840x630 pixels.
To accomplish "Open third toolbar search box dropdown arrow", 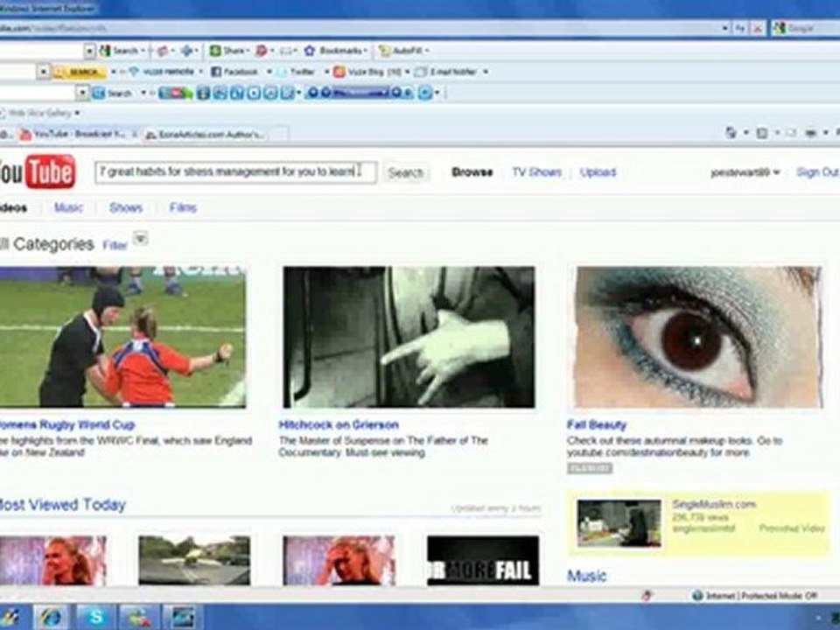I will 82,94.
